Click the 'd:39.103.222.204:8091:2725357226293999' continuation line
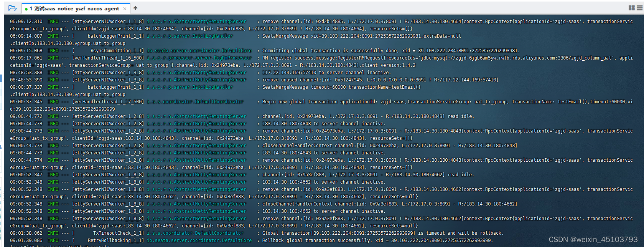Viewport: 644px width, 247px height. (x=63, y=109)
